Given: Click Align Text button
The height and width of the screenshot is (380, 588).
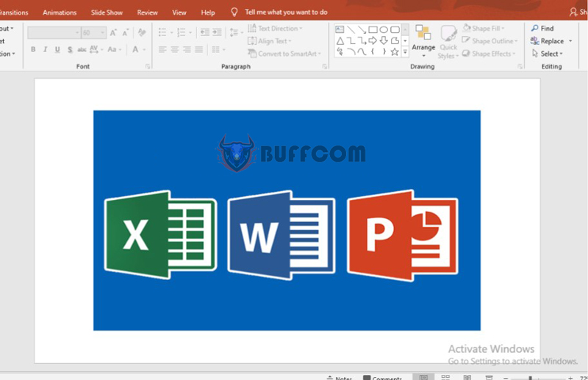Looking at the screenshot, I should (269, 41).
